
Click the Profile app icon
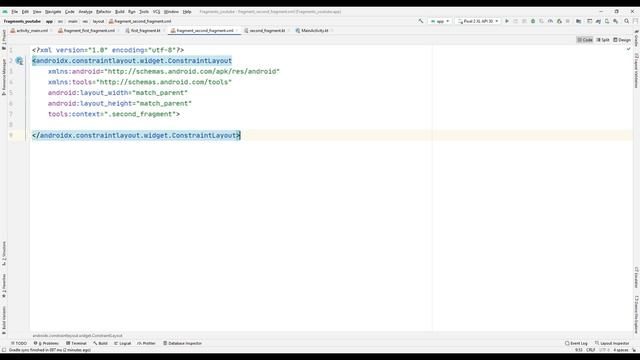550,21
